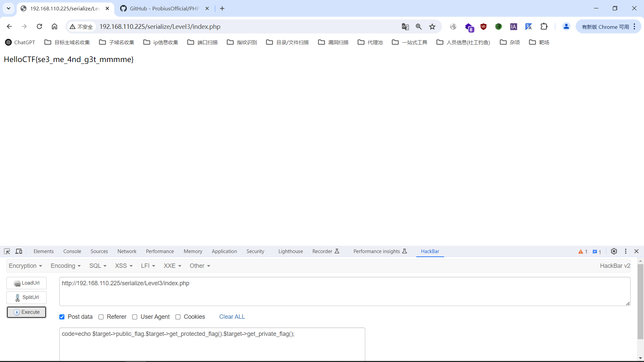Click the DevTools vertical scrollbar thumb

(x=640, y=302)
